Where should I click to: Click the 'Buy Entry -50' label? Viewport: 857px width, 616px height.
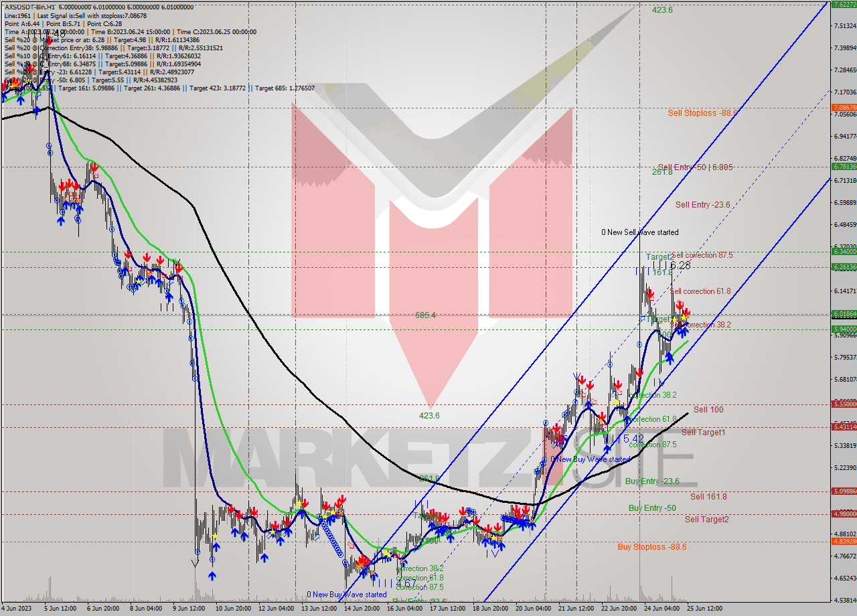pyautogui.click(x=651, y=508)
